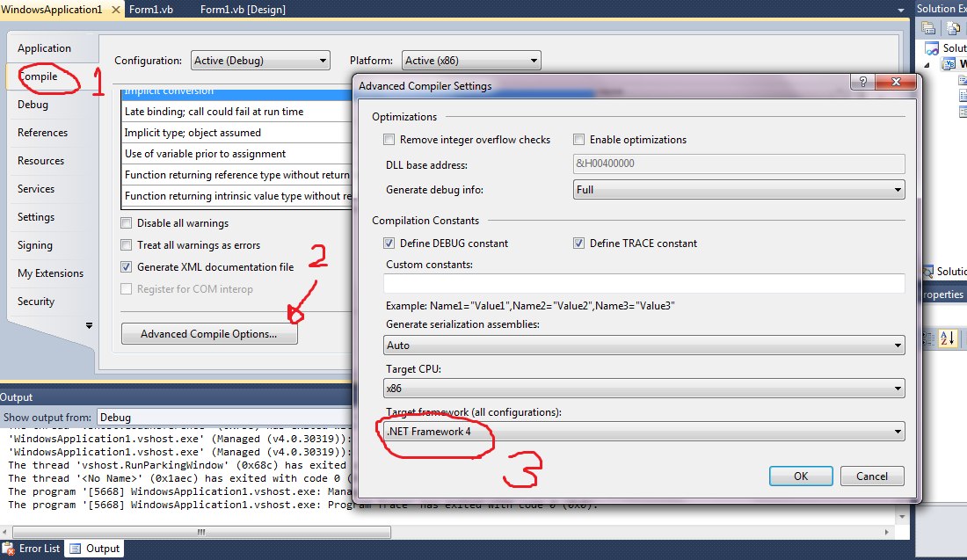Screen dimensions: 967x560
Task: Open the Resources settings page
Action: point(52,160)
